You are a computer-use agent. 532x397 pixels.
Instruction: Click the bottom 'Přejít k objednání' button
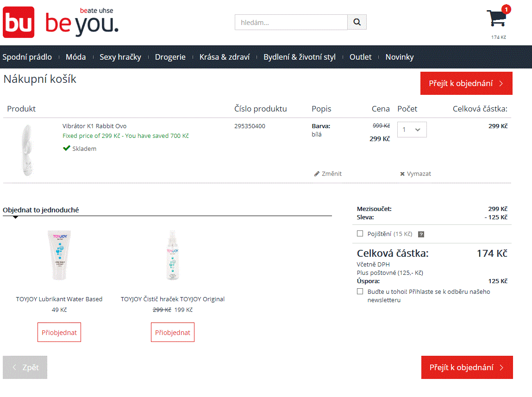pyautogui.click(x=467, y=367)
